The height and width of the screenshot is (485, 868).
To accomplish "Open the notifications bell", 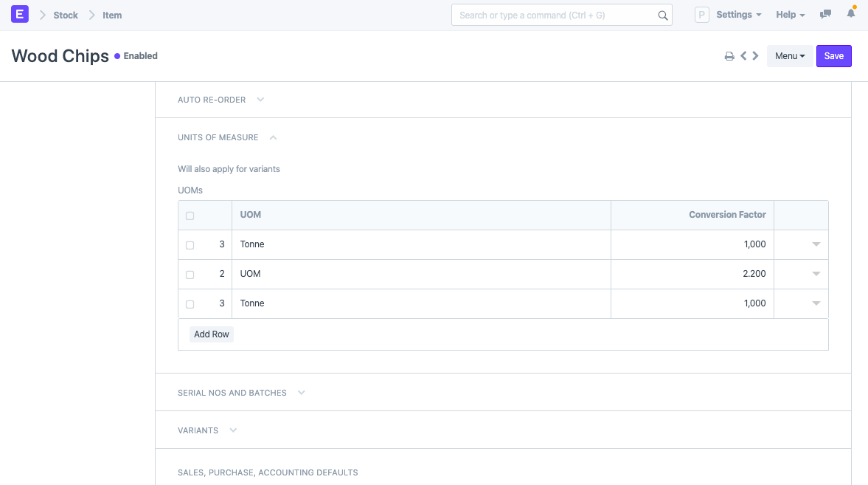I will [x=851, y=15].
